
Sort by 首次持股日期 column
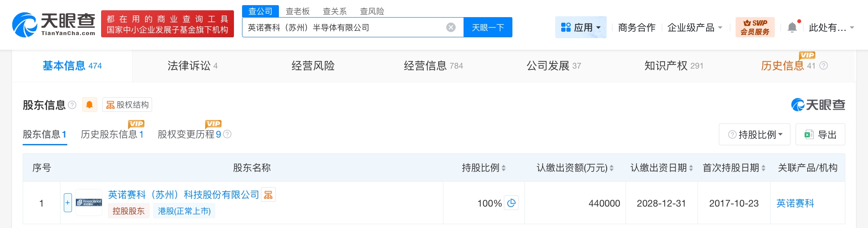[763, 168]
